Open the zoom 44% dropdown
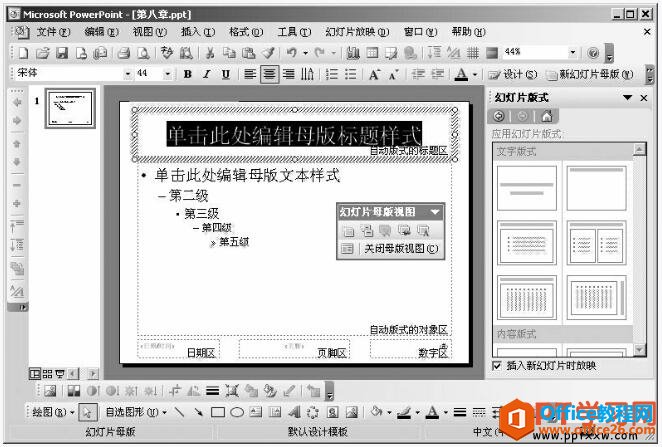This screenshot has width=662, height=447. tap(572, 52)
